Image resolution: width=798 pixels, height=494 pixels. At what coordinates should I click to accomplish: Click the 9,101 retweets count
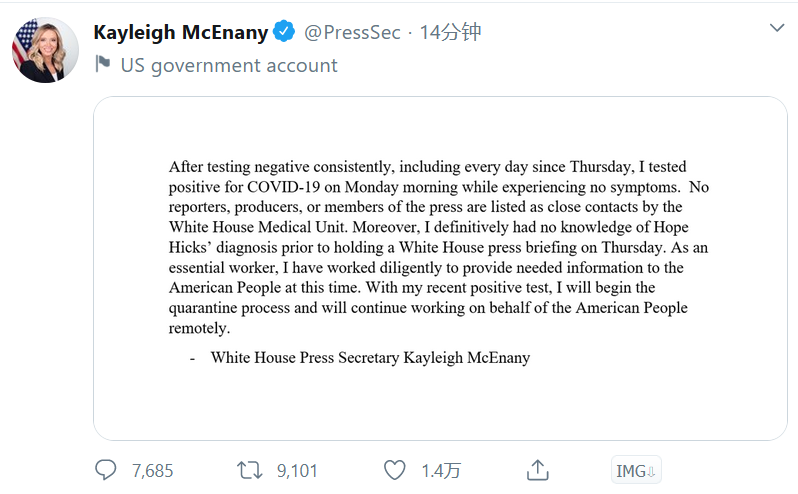coord(297,470)
